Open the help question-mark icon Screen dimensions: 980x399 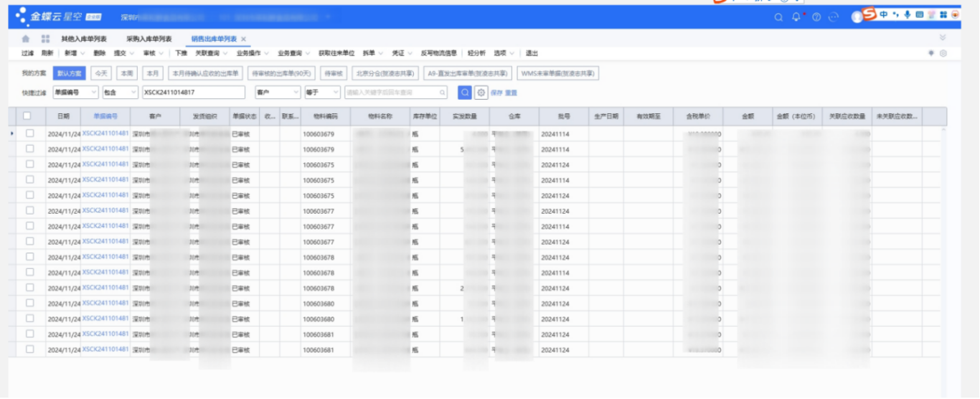(816, 17)
